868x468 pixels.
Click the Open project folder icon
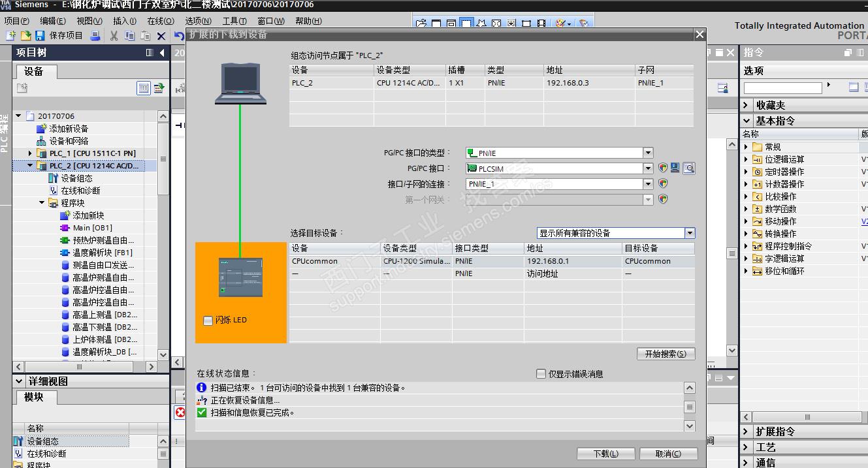25,35
